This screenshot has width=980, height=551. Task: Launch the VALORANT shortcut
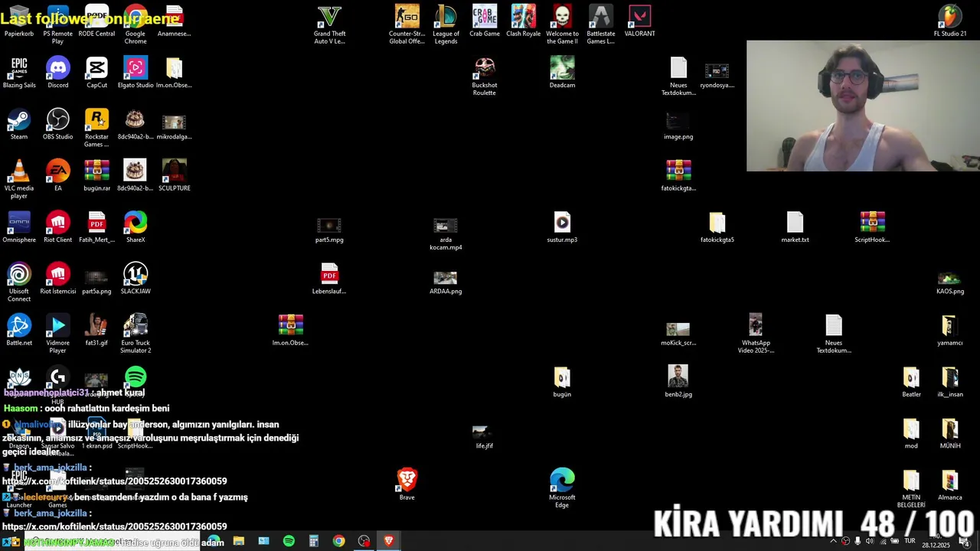point(639,21)
